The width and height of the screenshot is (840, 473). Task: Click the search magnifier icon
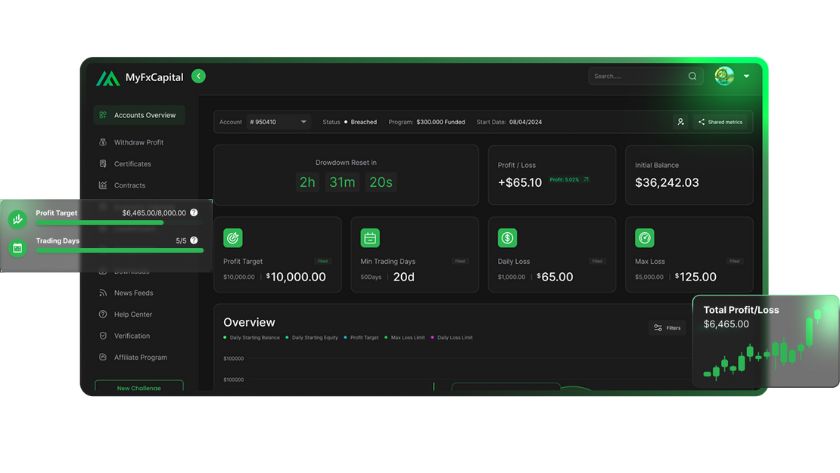coord(692,77)
